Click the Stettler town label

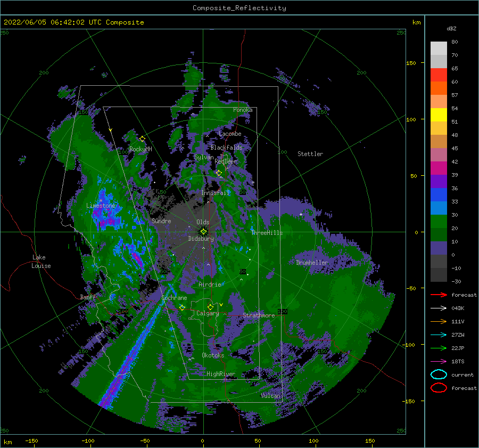click(x=310, y=154)
